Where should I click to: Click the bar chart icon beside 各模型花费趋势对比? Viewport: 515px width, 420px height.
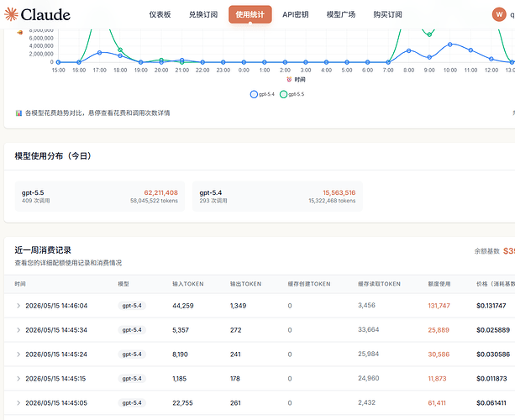tap(18, 113)
